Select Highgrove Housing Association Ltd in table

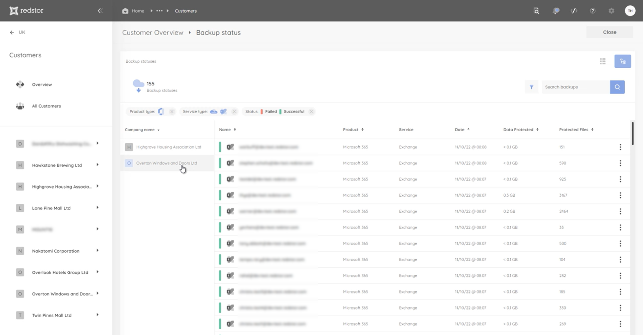pyautogui.click(x=167, y=147)
